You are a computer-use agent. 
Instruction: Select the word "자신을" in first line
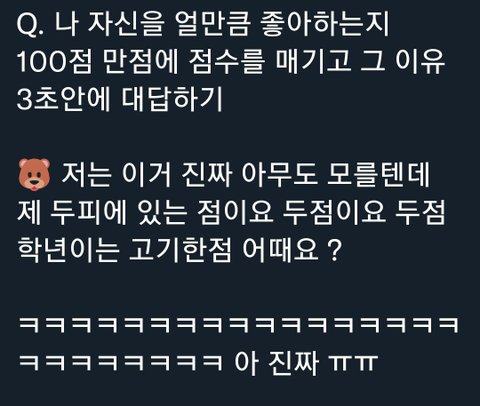point(126,25)
